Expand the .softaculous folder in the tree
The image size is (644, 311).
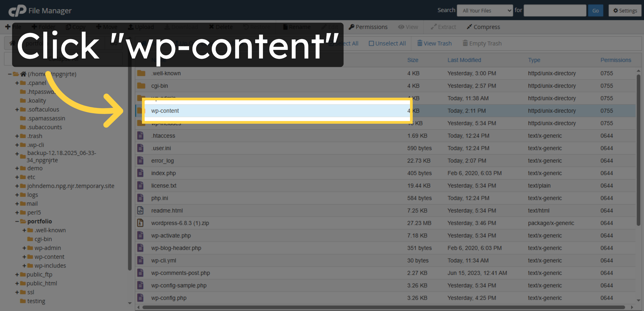[17, 109]
